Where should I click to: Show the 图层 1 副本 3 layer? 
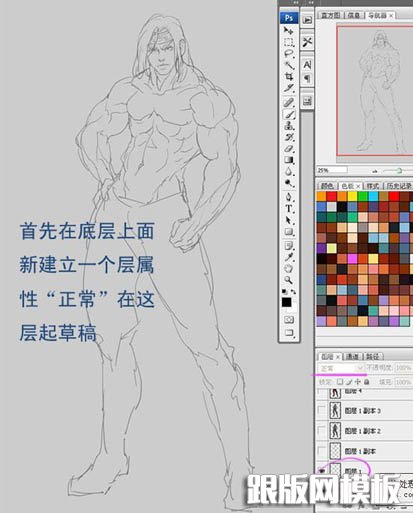point(321,410)
